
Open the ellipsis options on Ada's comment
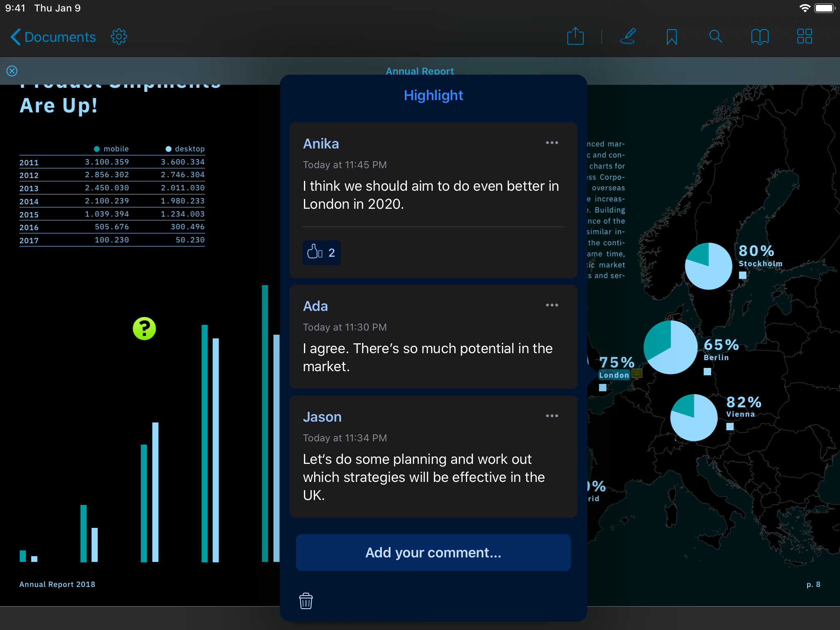[552, 305]
